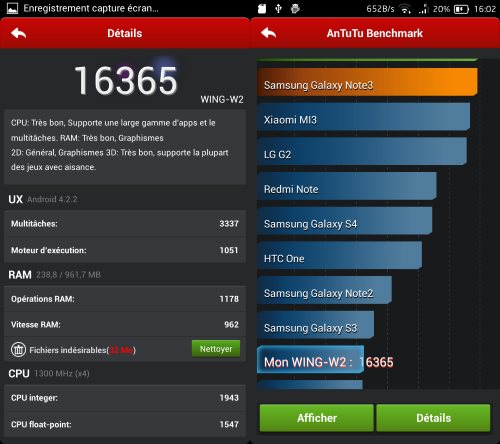This screenshot has width=500, height=444.
Task: Tap the mobile signal strength icon
Action: 423,9
